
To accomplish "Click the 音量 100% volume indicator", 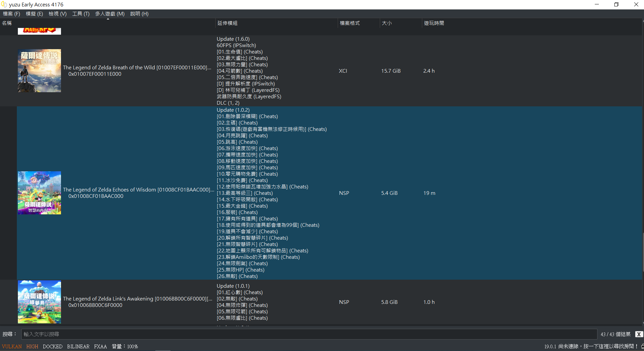I will 125,347.
